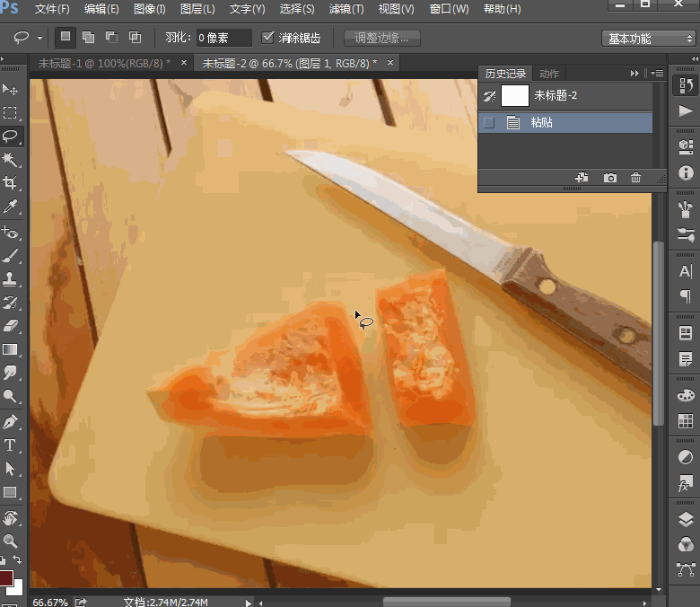Screen dimensions: 700x607
Task: Select the Eyedropper tool
Action: point(10,206)
